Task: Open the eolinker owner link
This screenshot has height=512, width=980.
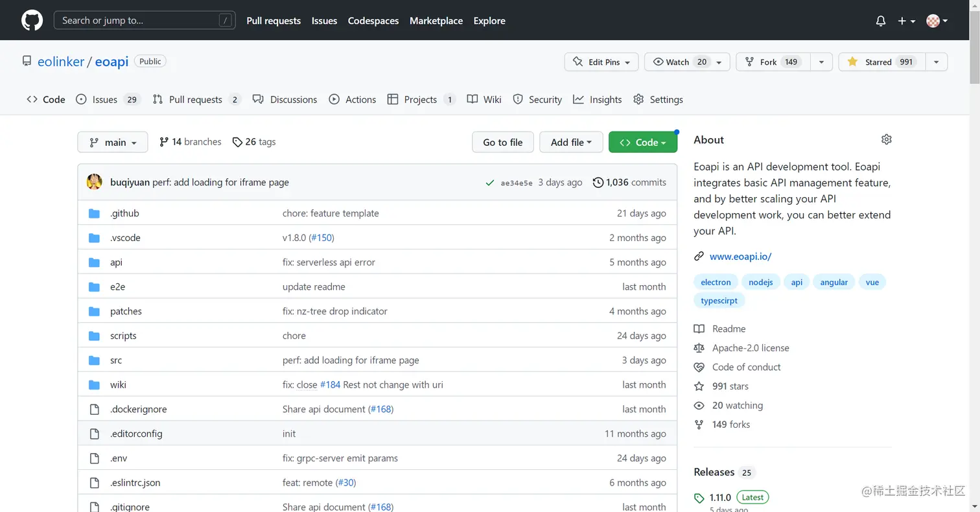Action: 61,62
